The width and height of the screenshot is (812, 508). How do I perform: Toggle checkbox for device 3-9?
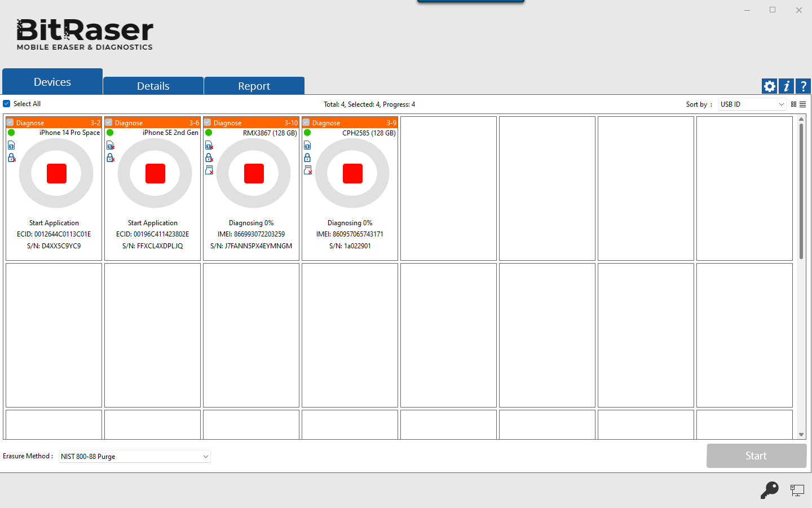[x=306, y=122]
